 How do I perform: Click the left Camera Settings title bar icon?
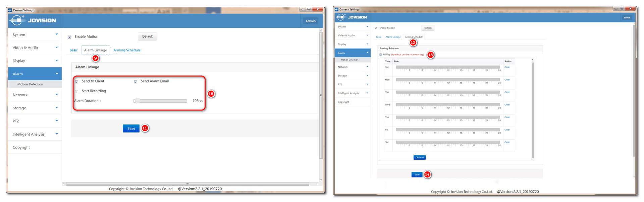point(10,10)
